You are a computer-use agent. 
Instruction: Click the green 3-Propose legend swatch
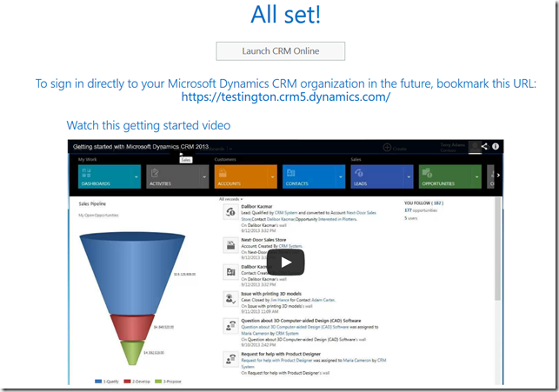pos(158,382)
